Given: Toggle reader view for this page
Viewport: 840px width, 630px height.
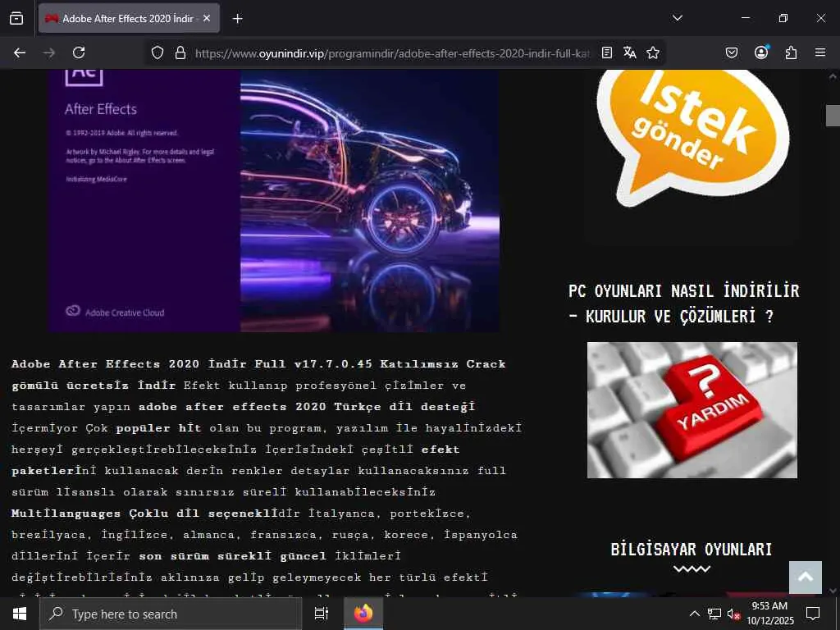Looking at the screenshot, I should coord(607,52).
